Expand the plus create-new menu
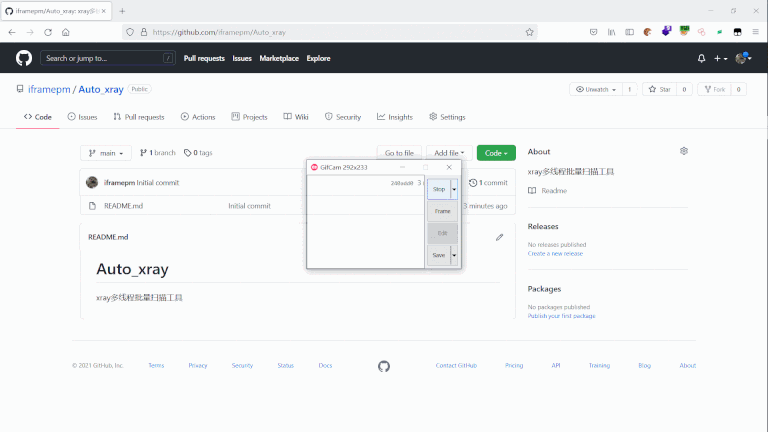This screenshot has width=768, height=432. click(x=720, y=58)
